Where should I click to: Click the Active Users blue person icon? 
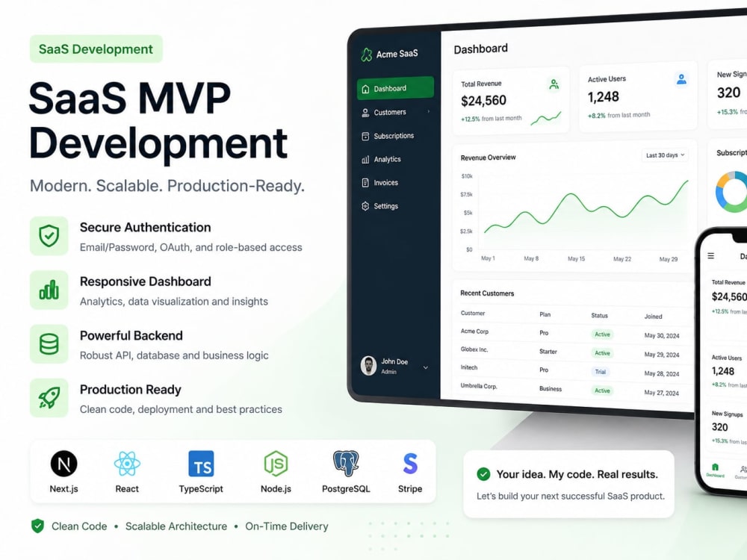[x=682, y=79]
